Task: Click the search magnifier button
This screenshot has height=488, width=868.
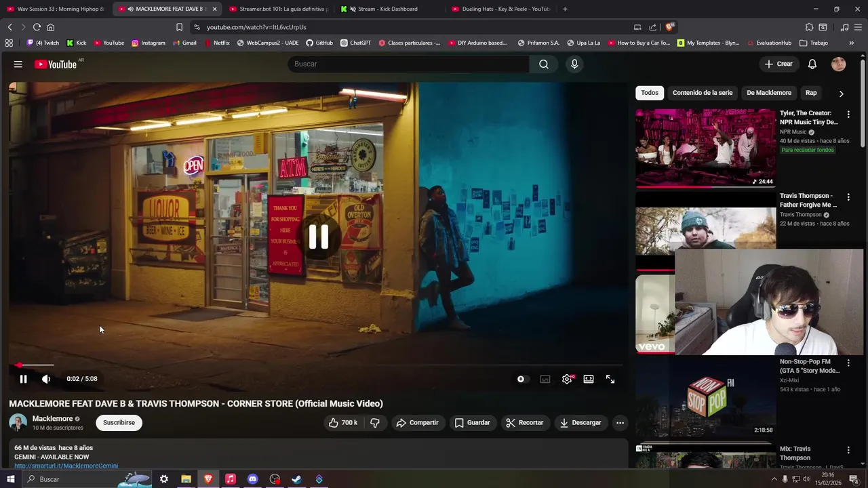Action: tap(544, 64)
